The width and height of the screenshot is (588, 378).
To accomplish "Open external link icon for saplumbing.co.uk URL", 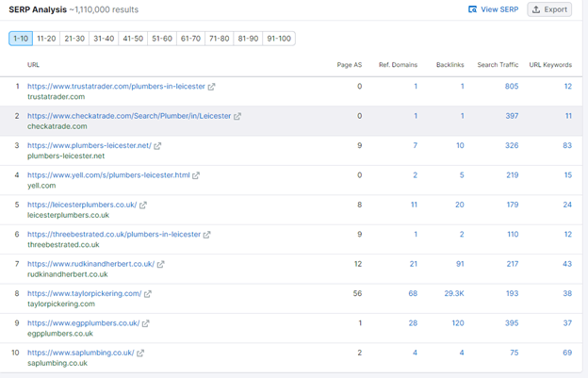I will point(140,353).
